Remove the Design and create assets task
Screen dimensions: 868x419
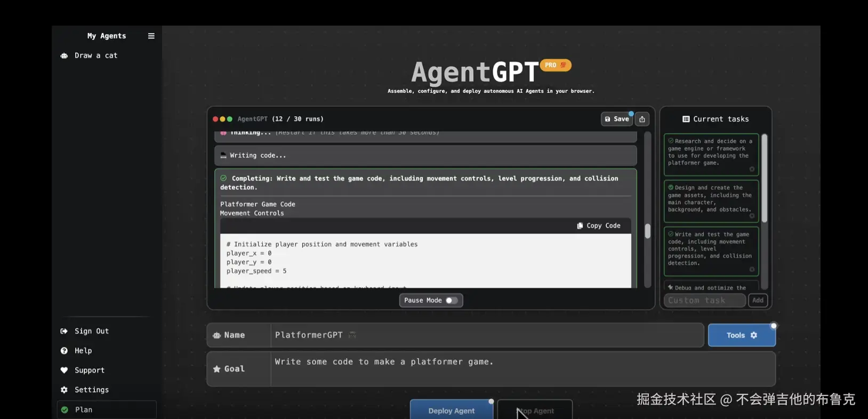(x=752, y=216)
